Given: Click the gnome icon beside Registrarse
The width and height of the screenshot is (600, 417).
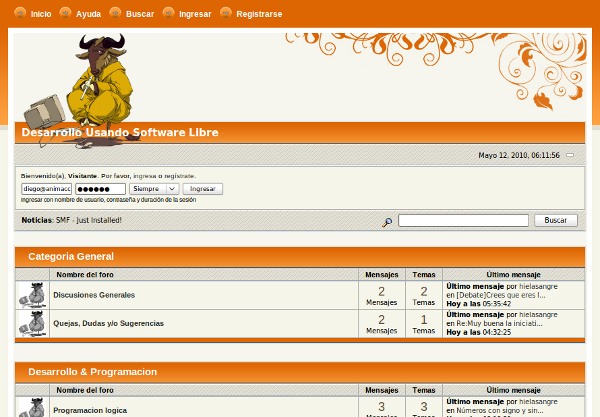Looking at the screenshot, I should [226, 13].
